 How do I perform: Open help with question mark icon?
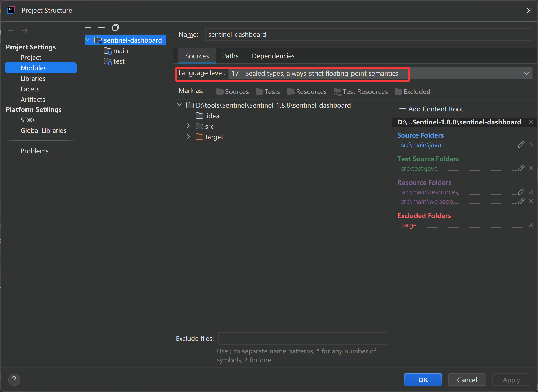[14, 380]
